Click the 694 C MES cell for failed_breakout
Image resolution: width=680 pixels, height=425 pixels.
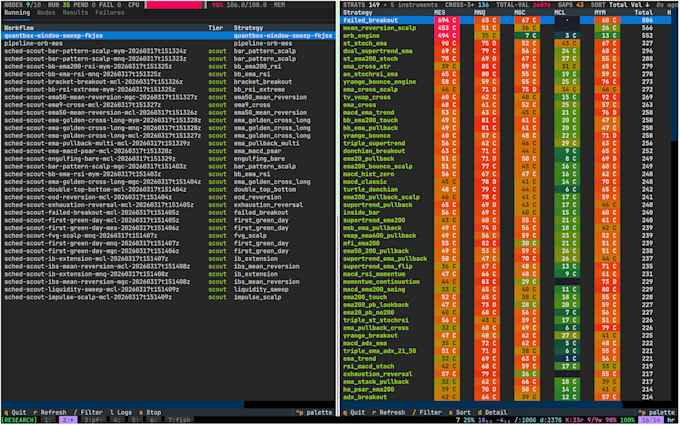tap(447, 20)
